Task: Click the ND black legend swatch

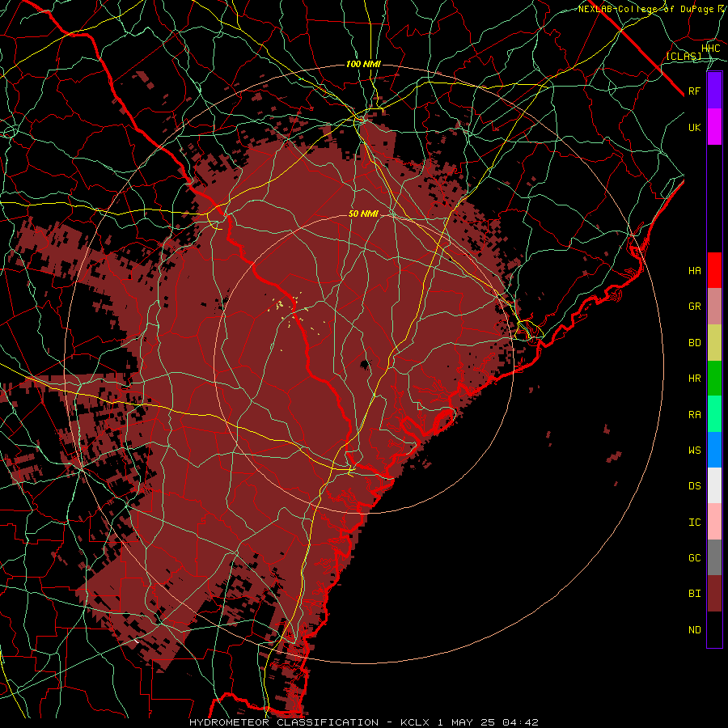Action: (x=714, y=629)
